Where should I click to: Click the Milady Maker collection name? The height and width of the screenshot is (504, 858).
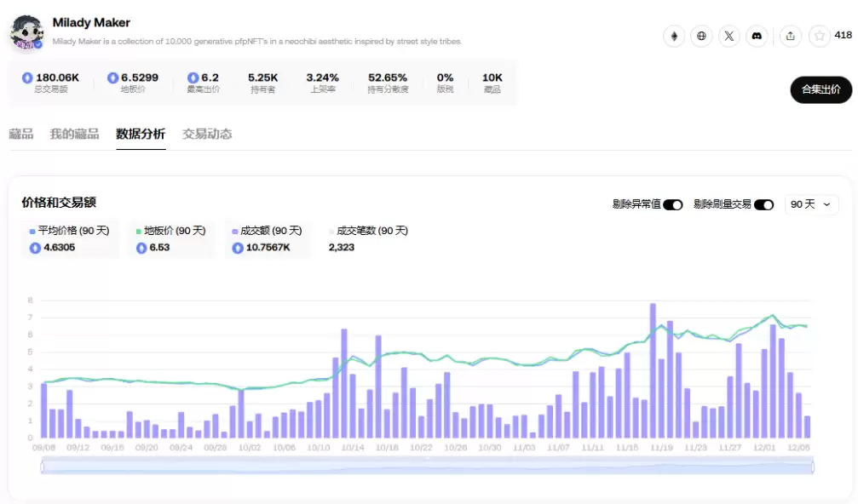click(x=90, y=22)
